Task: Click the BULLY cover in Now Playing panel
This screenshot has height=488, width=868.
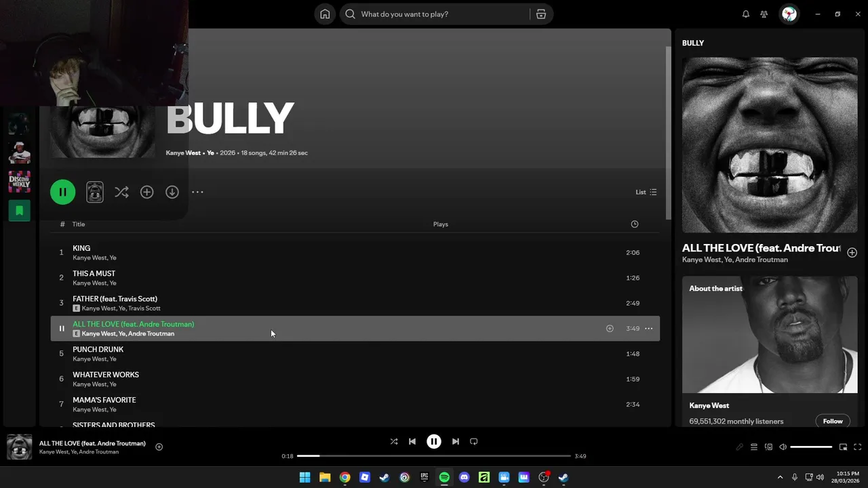Action: tap(770, 145)
